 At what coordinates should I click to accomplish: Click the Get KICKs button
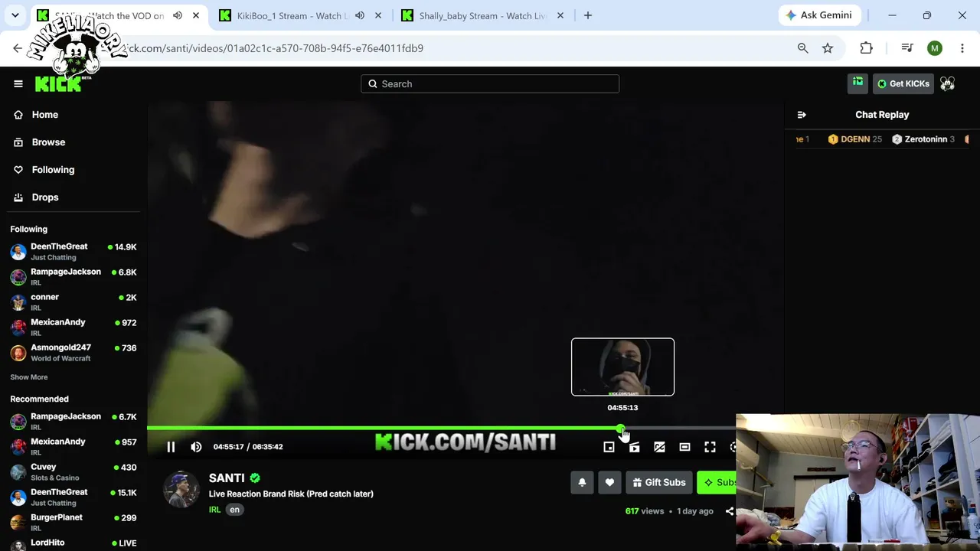(x=903, y=83)
